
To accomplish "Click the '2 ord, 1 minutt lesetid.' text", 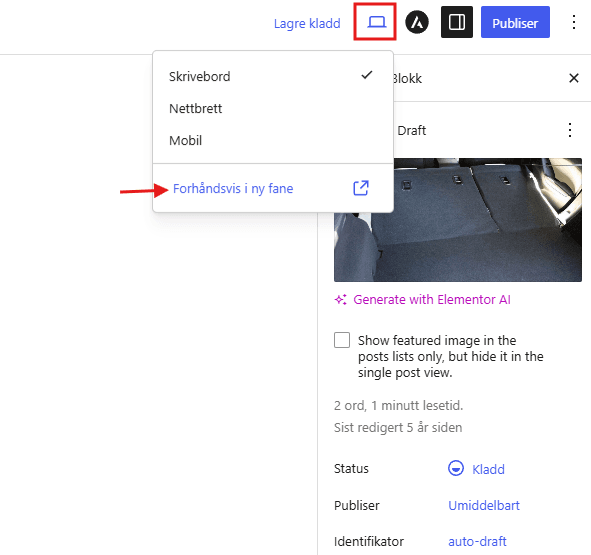I will [x=398, y=406].
